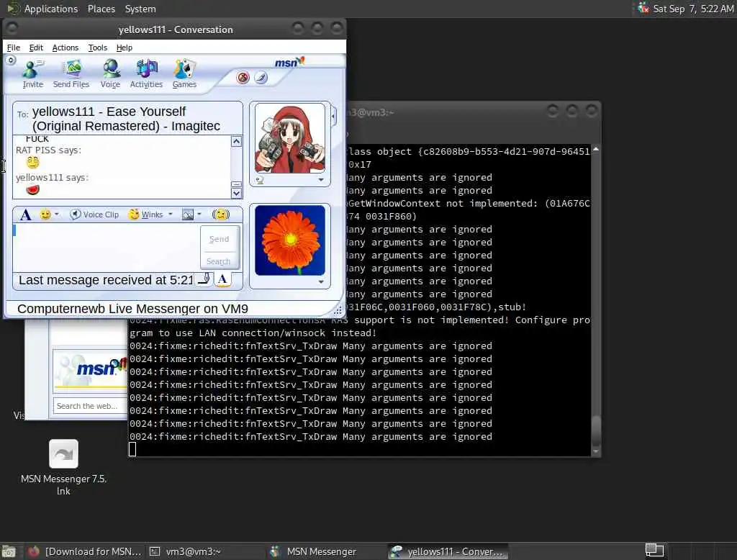Collapse the display pictures side arrow
This screenshot has width=737, height=560.
pyautogui.click(x=334, y=116)
